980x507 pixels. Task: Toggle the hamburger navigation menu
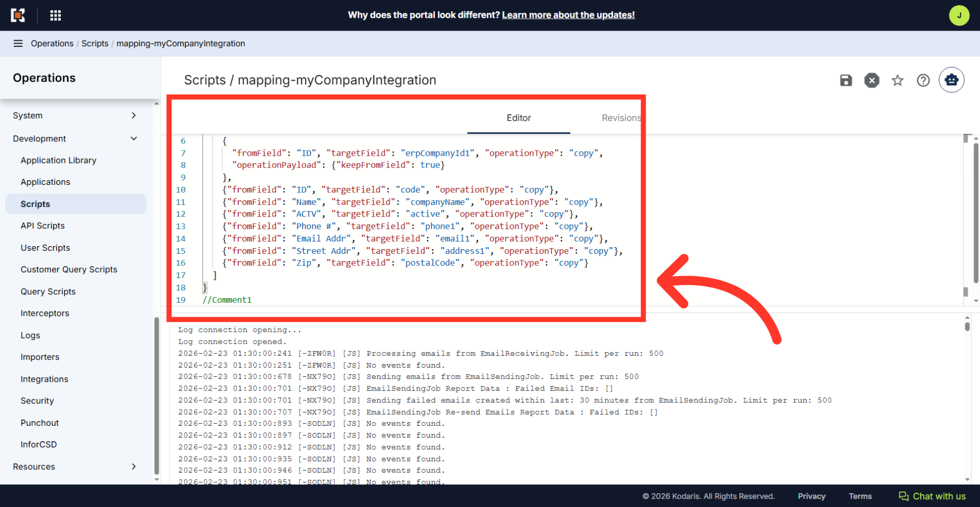tap(18, 43)
